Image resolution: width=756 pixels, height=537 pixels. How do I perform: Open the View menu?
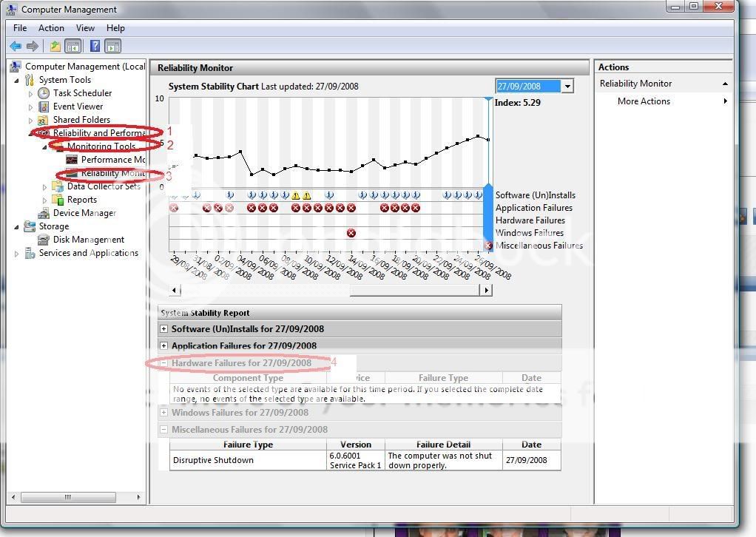85,28
